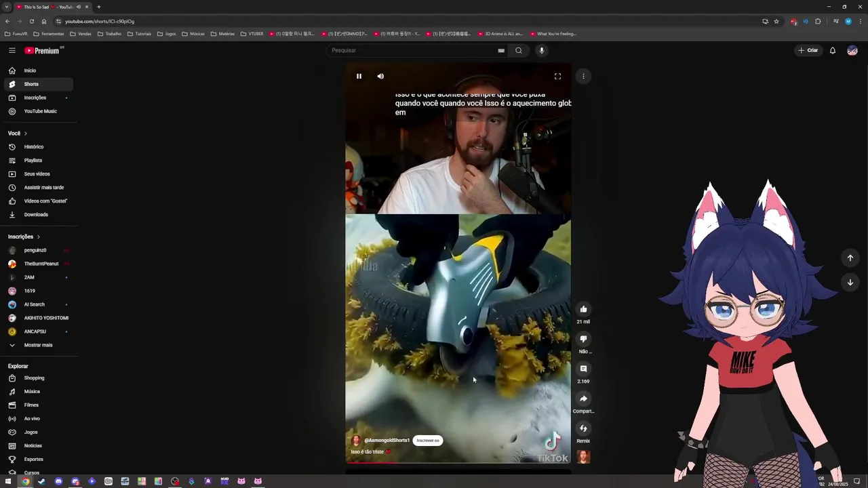Viewport: 868px width, 488px height.
Task: Start voice search with microphone
Action: [541, 50]
